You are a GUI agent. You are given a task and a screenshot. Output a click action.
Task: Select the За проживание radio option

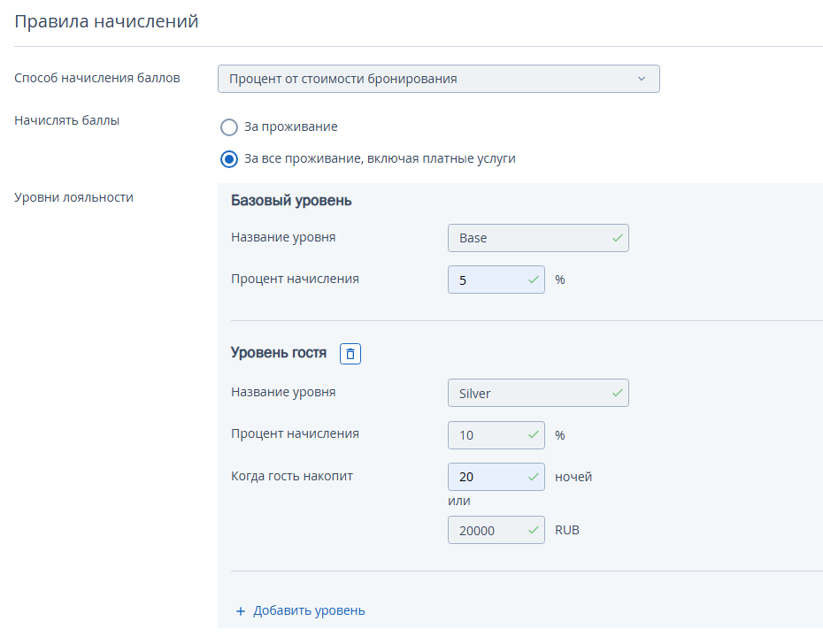[229, 127]
